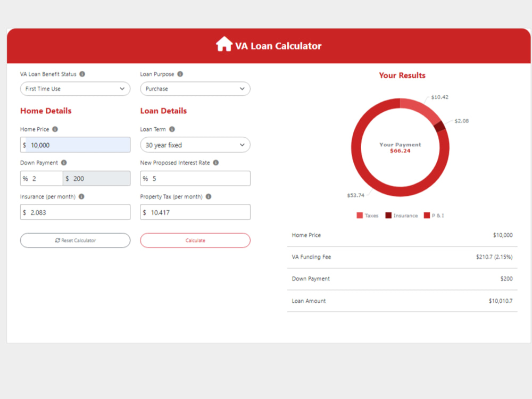
Task: Click the VA Funding Fee $210.7 (2.15%) value
Action: (x=494, y=257)
